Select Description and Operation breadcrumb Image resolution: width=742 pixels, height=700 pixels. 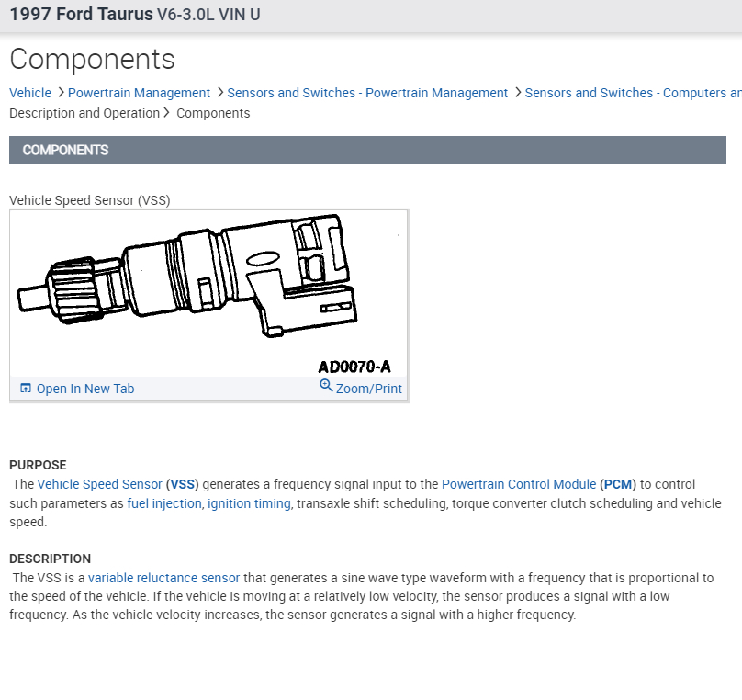(84, 113)
